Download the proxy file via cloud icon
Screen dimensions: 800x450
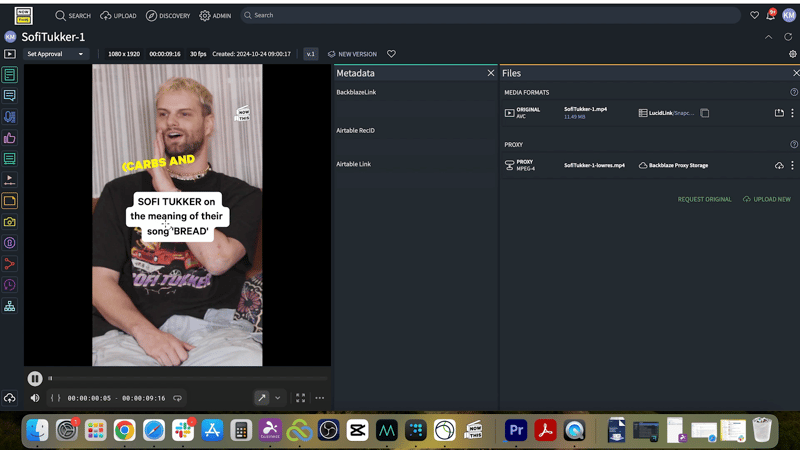click(779, 165)
